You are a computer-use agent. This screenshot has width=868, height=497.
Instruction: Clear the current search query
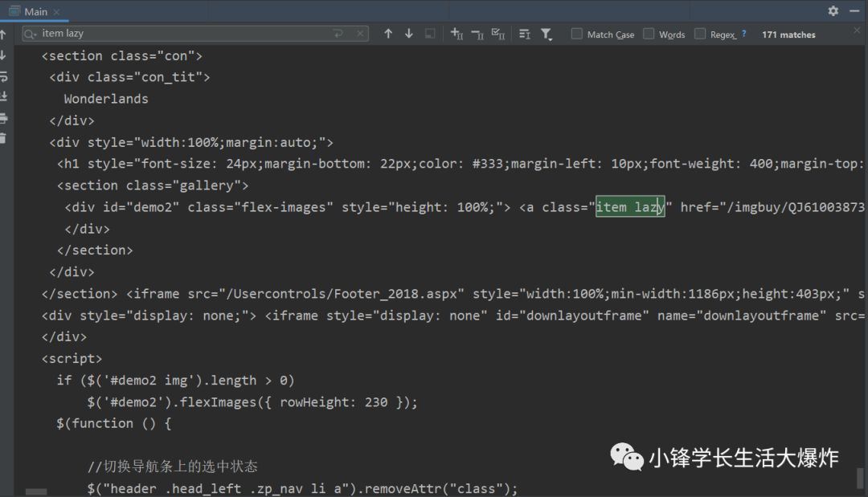360,33
